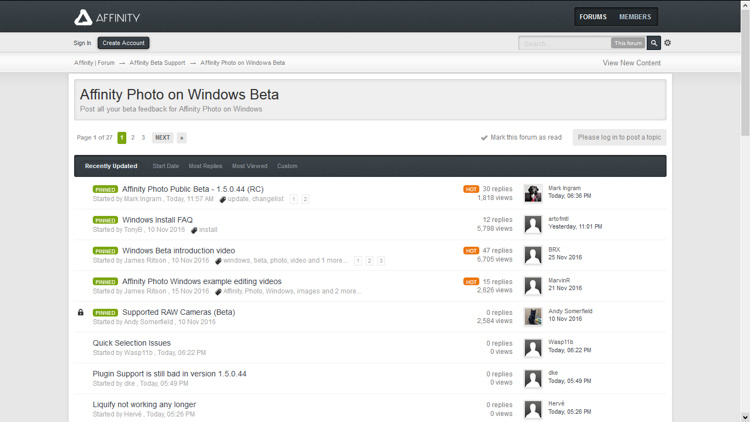
Task: Click the Affinity logo in header
Action: pyautogui.click(x=107, y=18)
